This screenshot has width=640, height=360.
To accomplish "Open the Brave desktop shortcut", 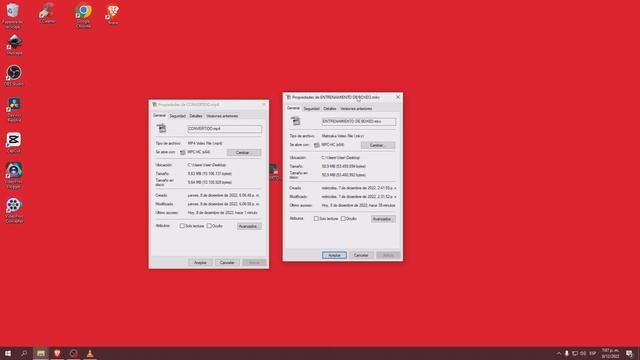I will tap(113, 15).
